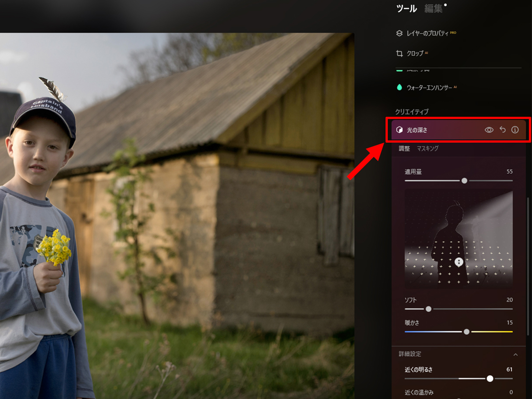The width and height of the screenshot is (532, 399).
Task: Switch to the ツール tab
Action: tap(406, 9)
